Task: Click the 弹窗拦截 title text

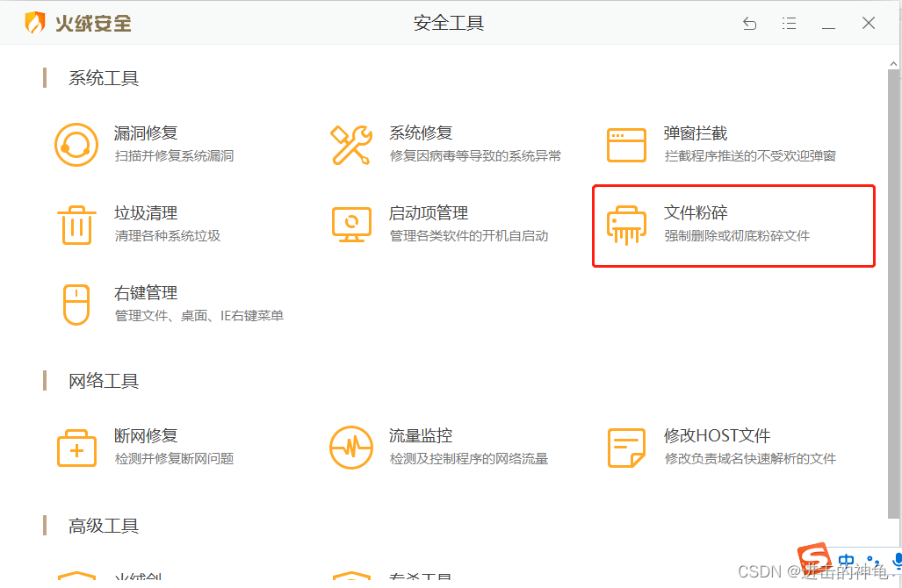Action: [696, 133]
